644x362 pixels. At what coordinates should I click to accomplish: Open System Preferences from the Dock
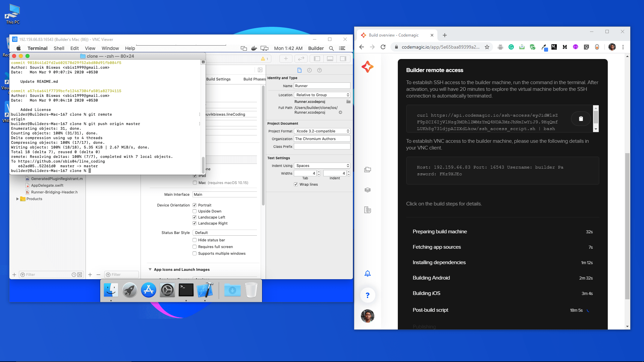(167, 290)
